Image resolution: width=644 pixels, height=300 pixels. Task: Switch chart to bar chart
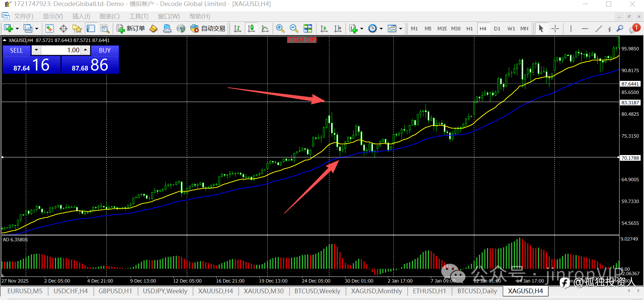[237, 29]
